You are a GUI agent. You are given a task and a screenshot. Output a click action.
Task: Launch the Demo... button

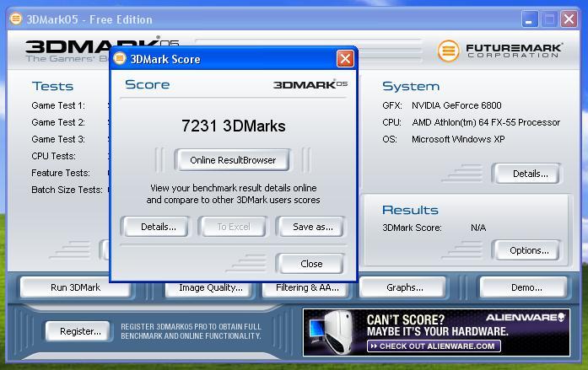tap(524, 287)
